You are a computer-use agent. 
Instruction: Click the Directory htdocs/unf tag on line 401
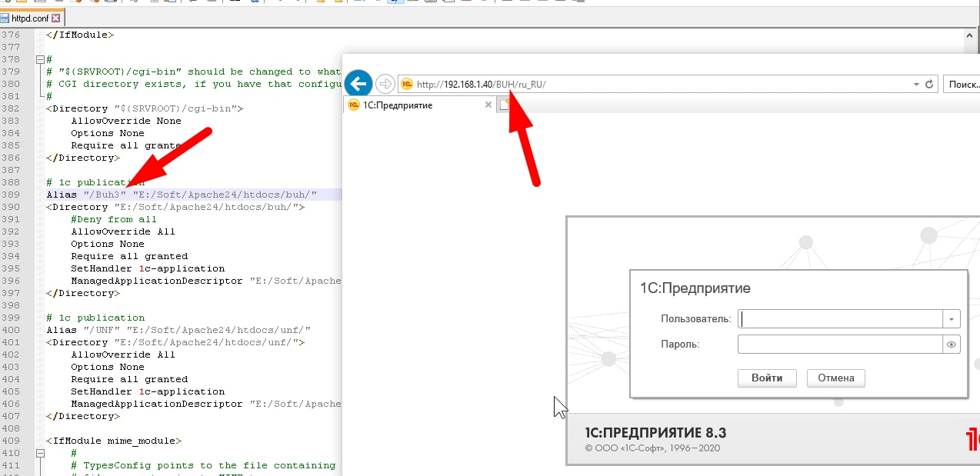tap(175, 342)
